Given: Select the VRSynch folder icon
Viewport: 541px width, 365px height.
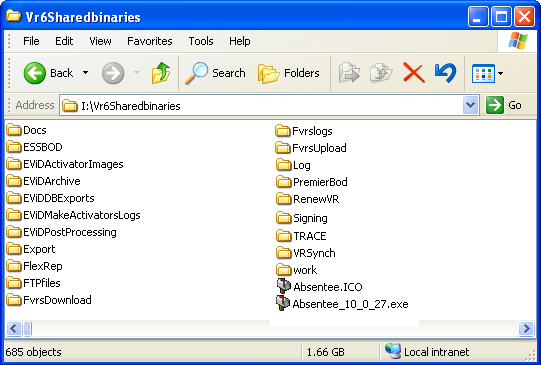Looking at the screenshot, I should (284, 253).
